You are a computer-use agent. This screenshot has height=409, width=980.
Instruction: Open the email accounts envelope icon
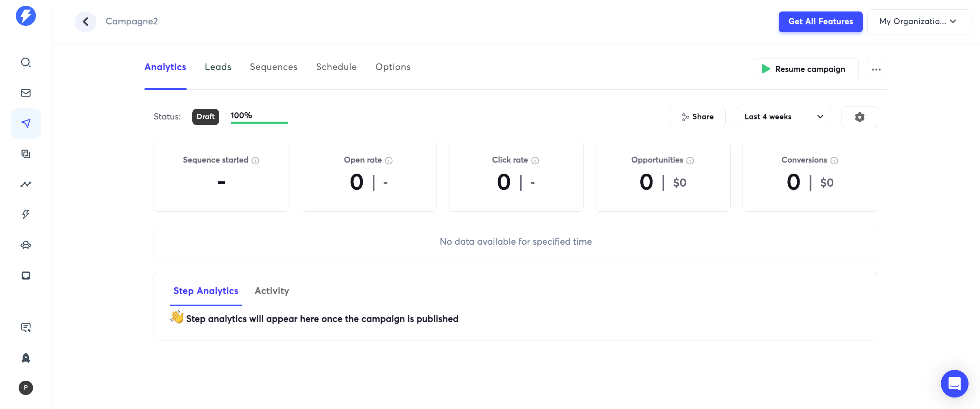[x=26, y=93]
